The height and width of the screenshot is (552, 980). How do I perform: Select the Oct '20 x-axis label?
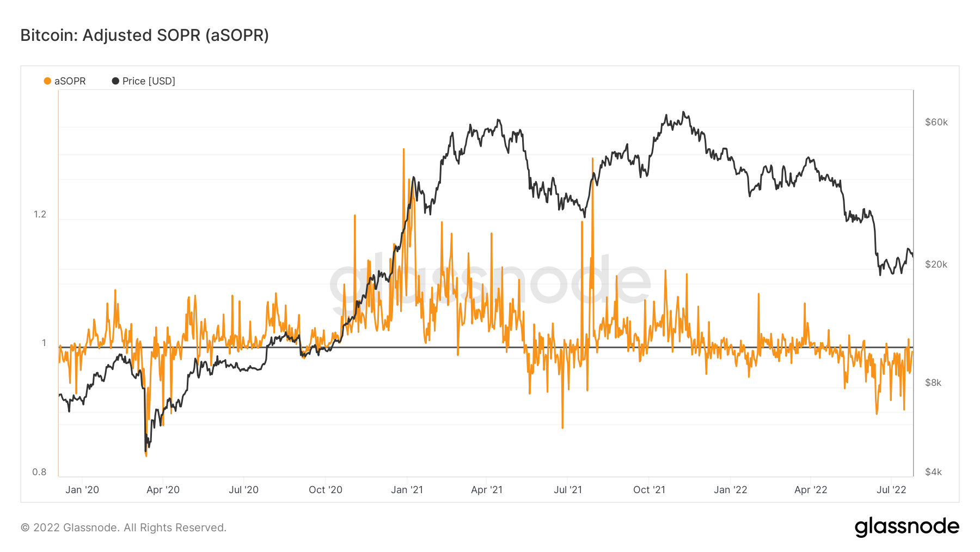[x=325, y=490]
